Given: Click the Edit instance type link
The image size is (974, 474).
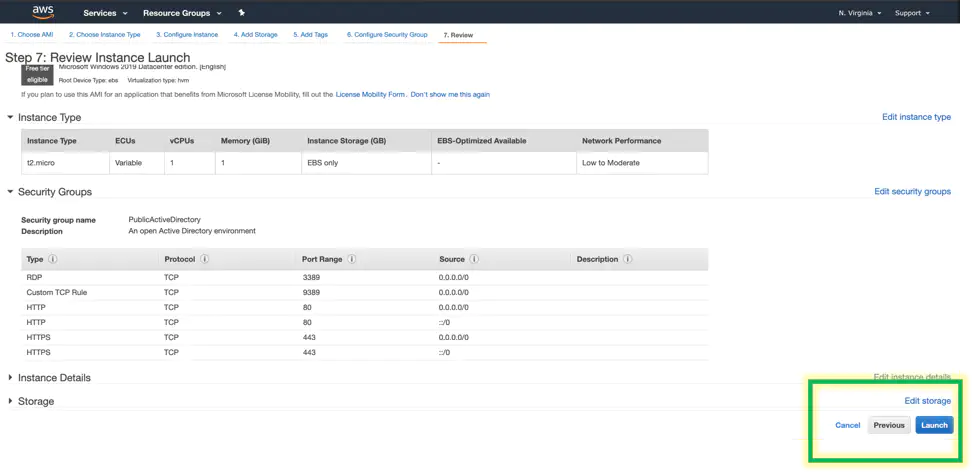Looking at the screenshot, I should click(916, 117).
